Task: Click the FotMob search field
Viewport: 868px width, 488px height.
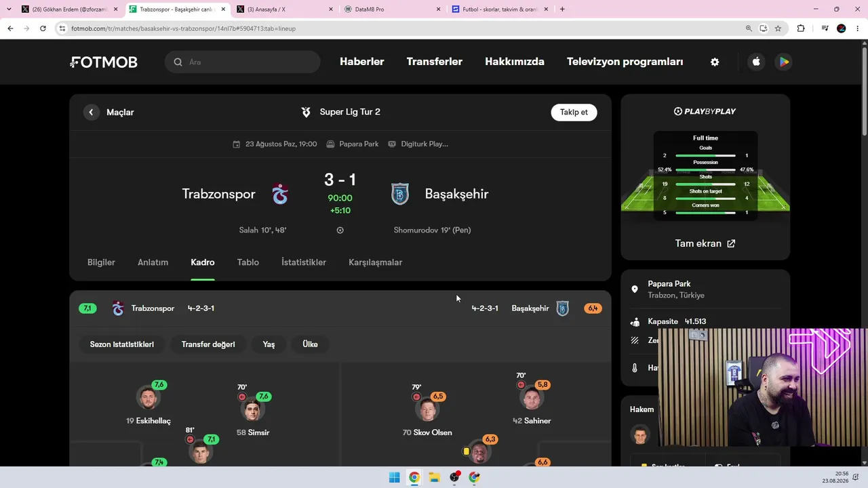Action: 242,62
